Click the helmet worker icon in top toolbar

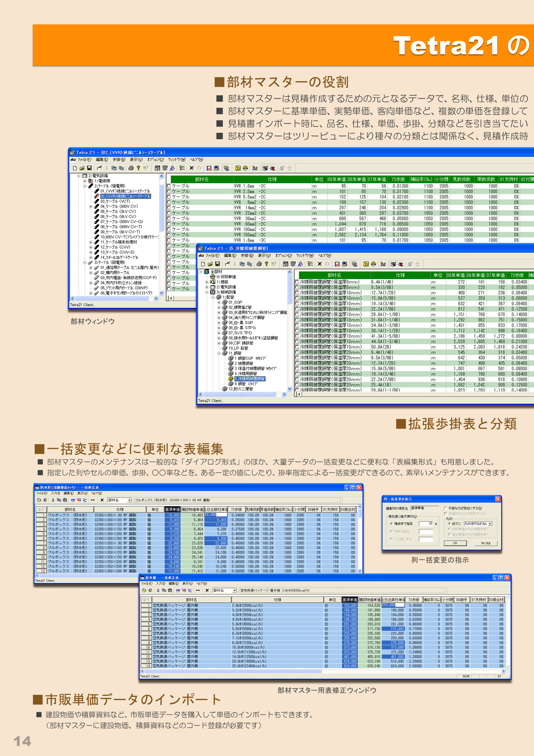[x=245, y=168]
